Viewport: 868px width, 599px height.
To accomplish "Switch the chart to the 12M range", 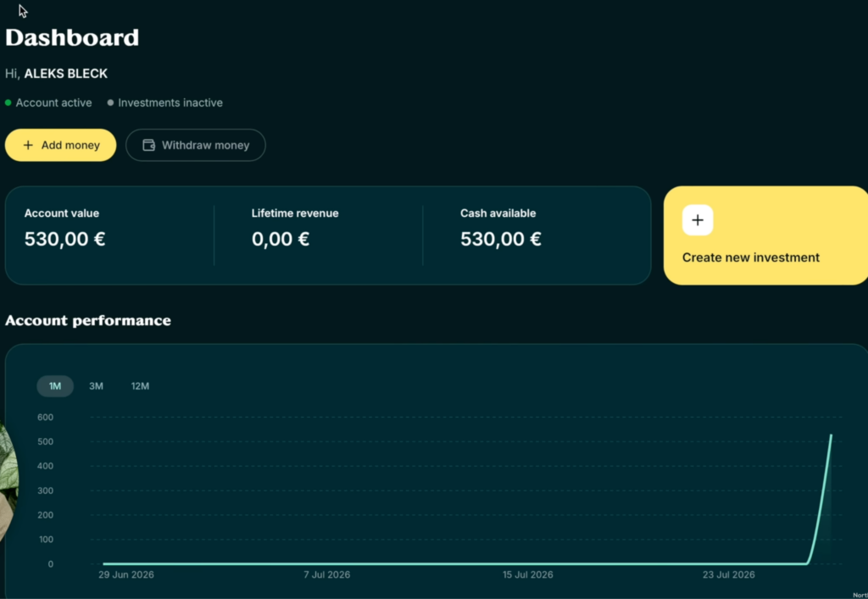I will click(x=140, y=386).
